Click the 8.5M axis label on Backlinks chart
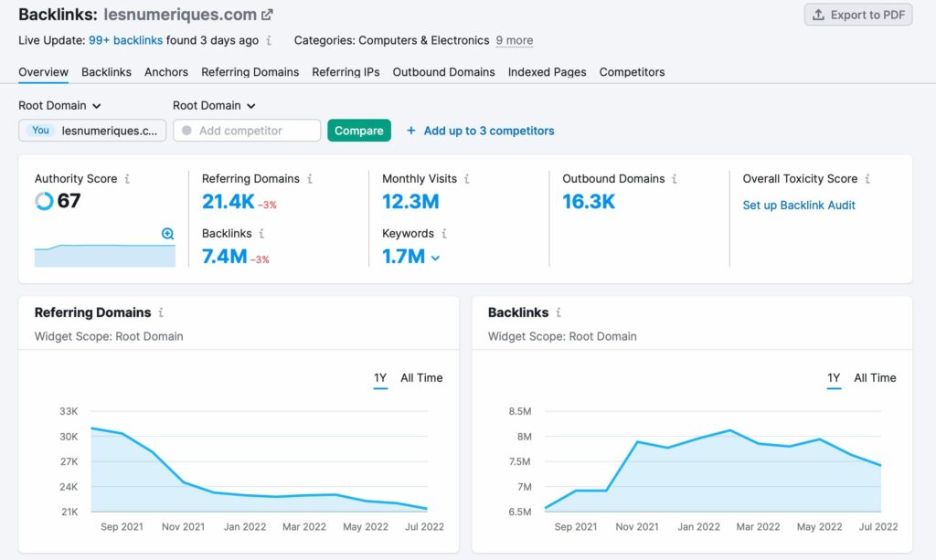Screen dimensions: 936x560 520,411
